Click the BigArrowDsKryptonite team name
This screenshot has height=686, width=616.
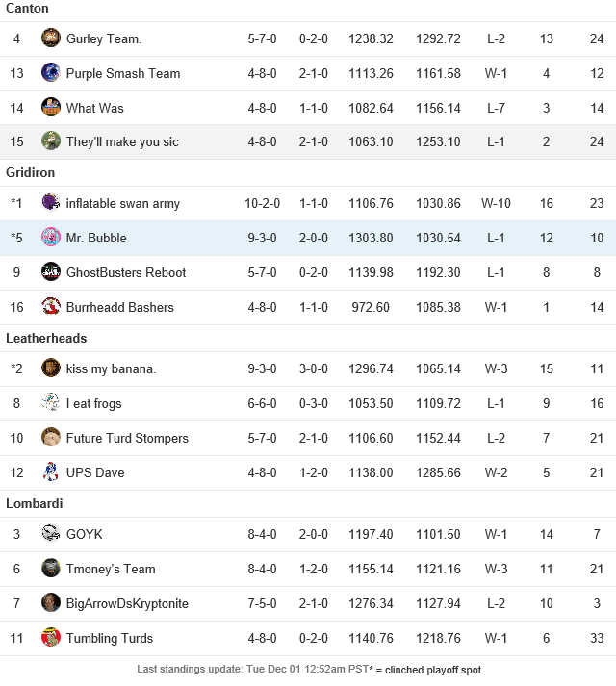(x=127, y=603)
